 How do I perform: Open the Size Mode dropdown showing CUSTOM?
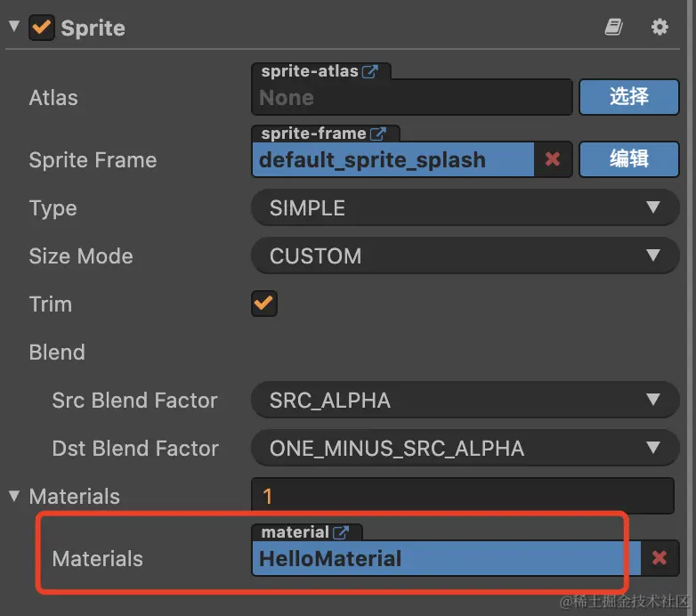465,256
